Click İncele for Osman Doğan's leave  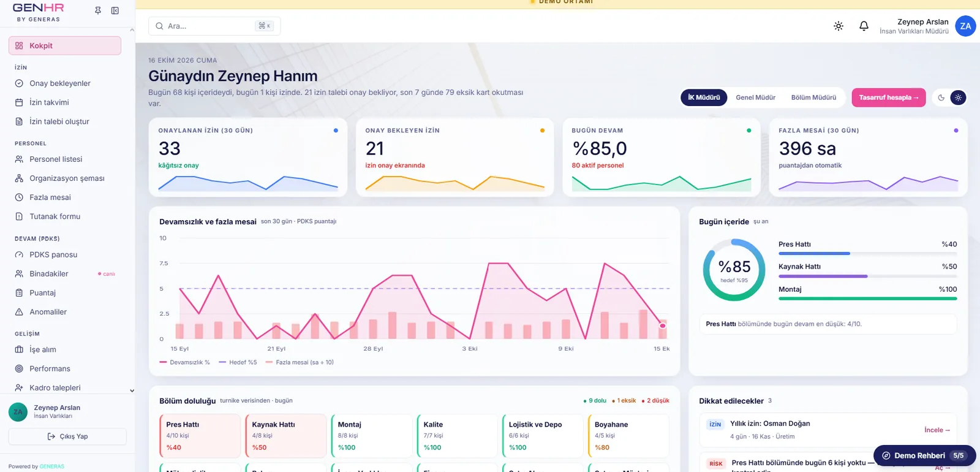(937, 430)
